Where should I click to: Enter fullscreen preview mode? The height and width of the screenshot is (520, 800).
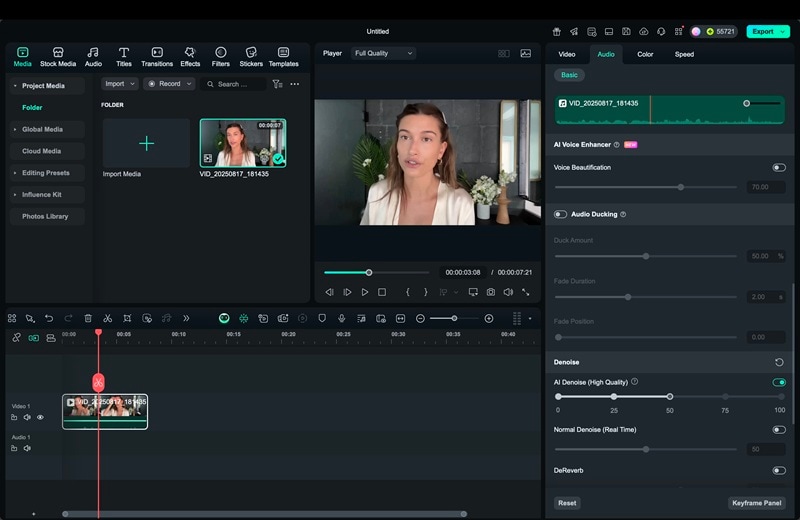pos(526,292)
